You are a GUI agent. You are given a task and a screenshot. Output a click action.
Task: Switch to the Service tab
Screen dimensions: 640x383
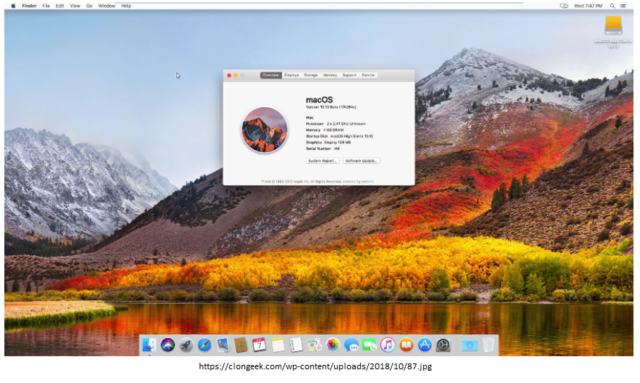[368, 75]
